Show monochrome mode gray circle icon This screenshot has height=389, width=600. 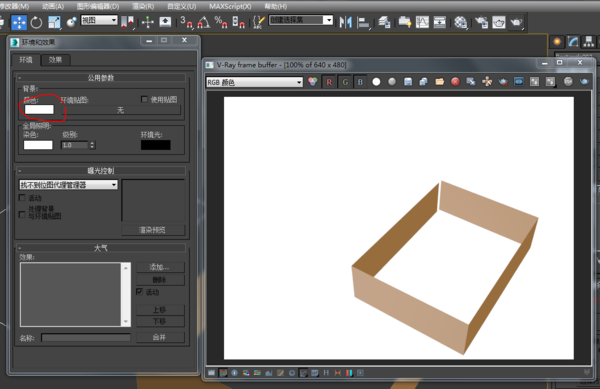(392, 82)
